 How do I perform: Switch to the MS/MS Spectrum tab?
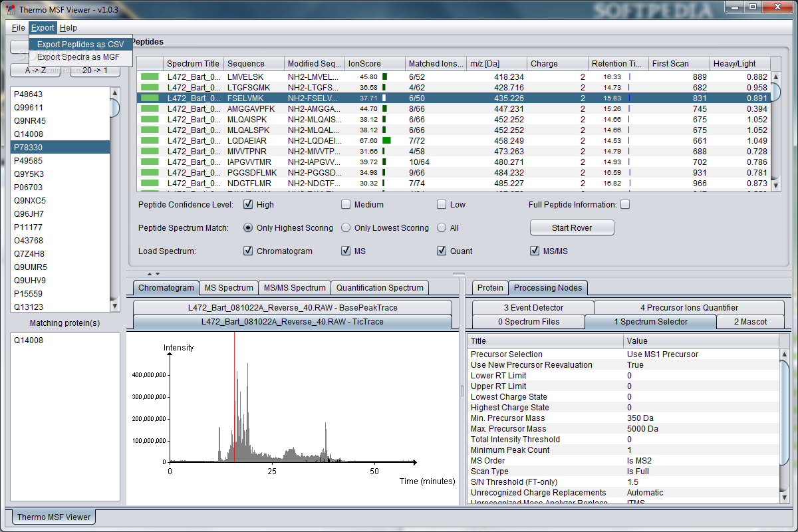point(295,288)
